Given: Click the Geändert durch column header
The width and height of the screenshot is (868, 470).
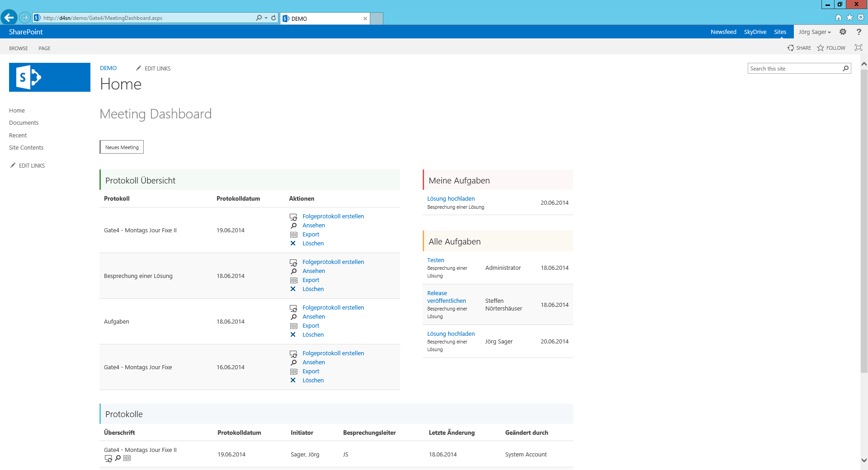Looking at the screenshot, I should pyautogui.click(x=527, y=432).
